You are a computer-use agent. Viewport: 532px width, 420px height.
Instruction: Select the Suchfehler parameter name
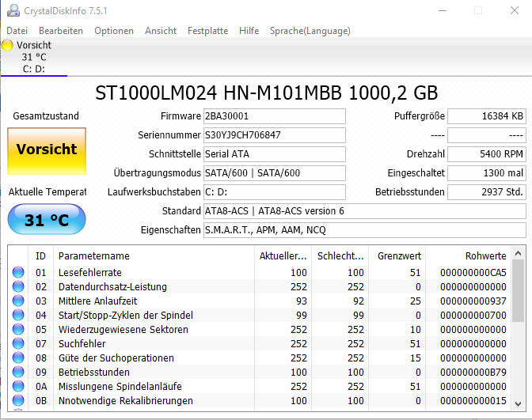click(x=82, y=344)
